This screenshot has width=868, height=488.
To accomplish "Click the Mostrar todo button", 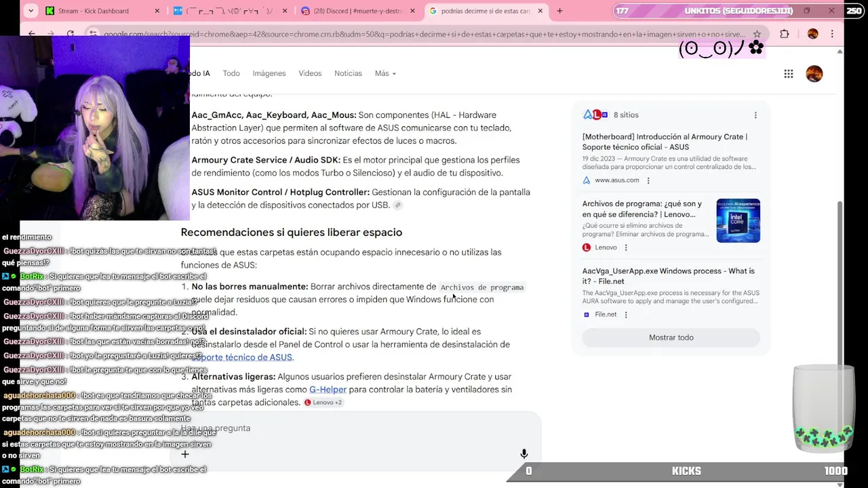I will point(671,338).
